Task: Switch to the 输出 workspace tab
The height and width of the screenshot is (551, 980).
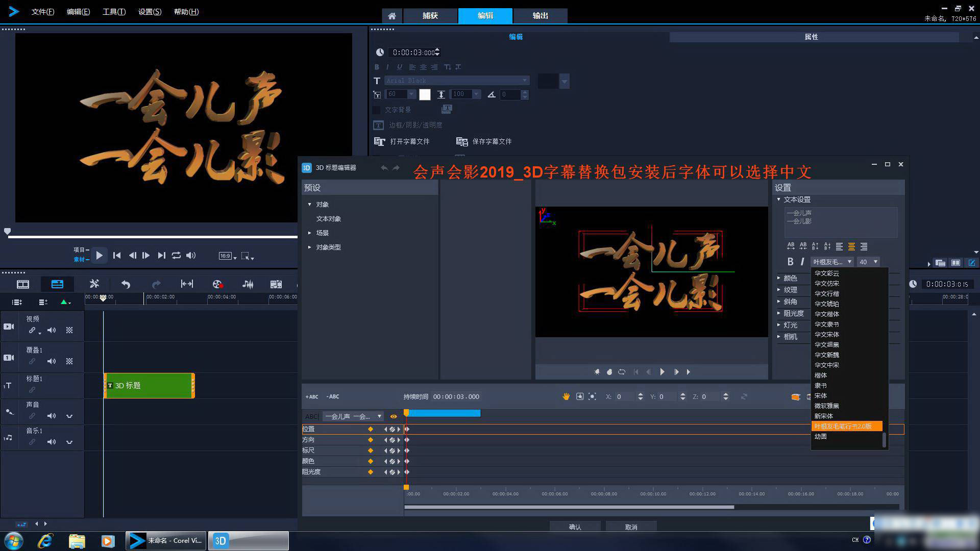Action: (x=540, y=16)
